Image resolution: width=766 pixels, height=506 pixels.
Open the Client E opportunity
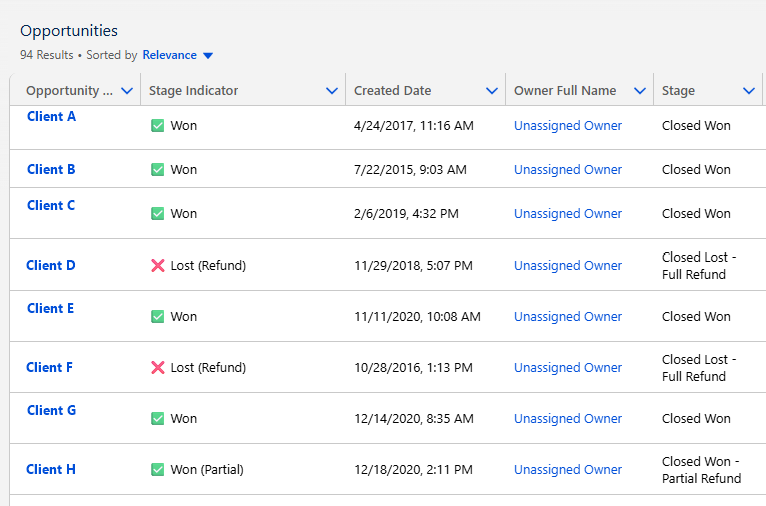[x=50, y=309]
